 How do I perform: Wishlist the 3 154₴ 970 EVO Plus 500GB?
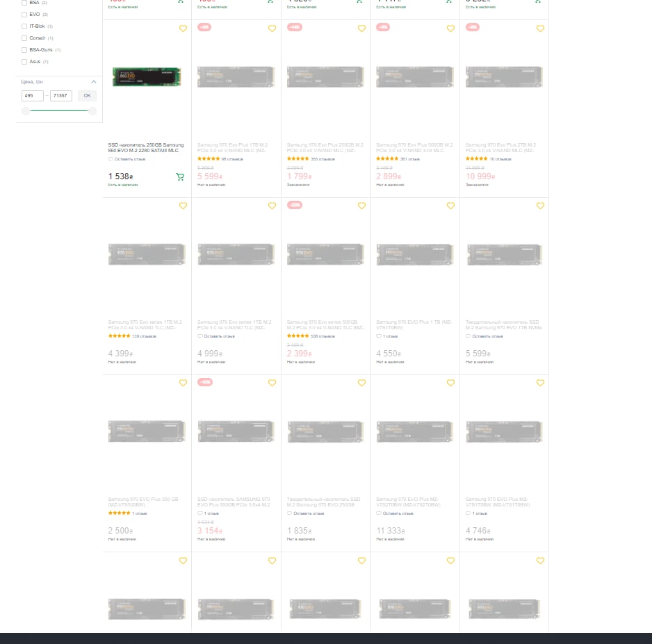tap(272, 383)
